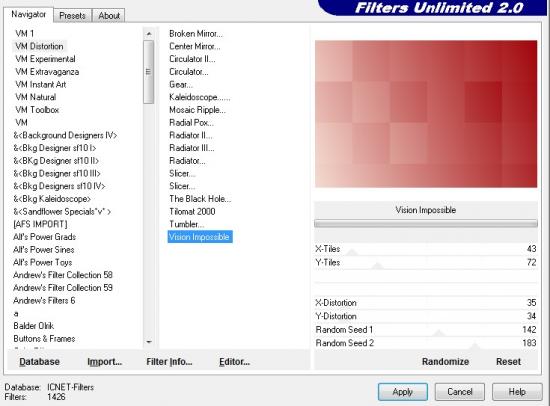The width and height of the screenshot is (550, 406).
Task: Apply the Vision Impossible filter
Action: 403,392
